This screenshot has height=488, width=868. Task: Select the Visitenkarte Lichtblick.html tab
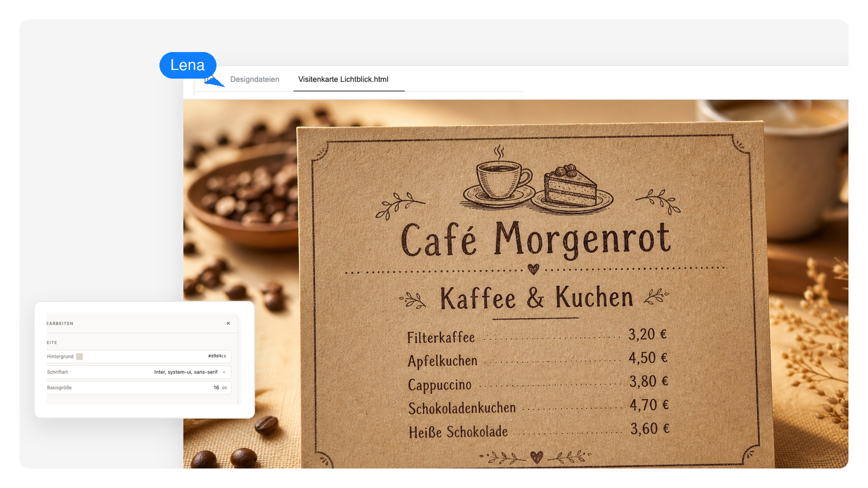point(343,79)
